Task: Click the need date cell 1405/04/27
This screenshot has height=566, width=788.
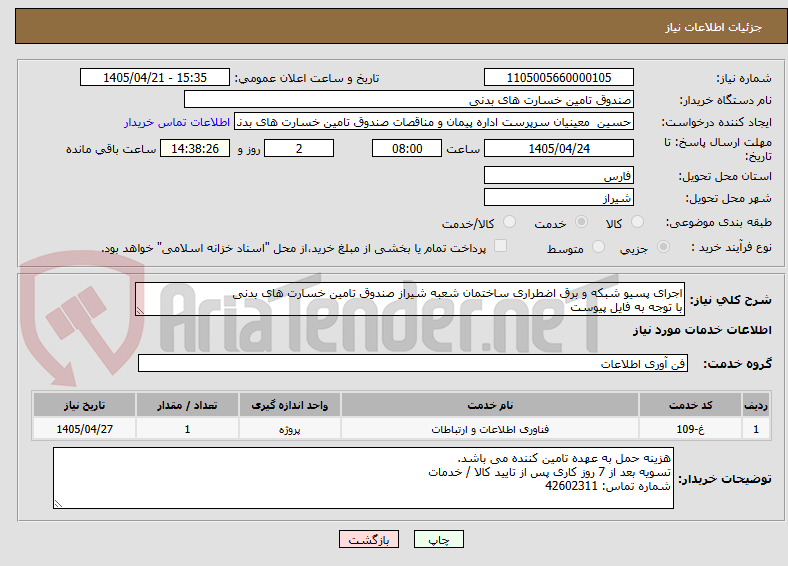Action: tap(84, 429)
